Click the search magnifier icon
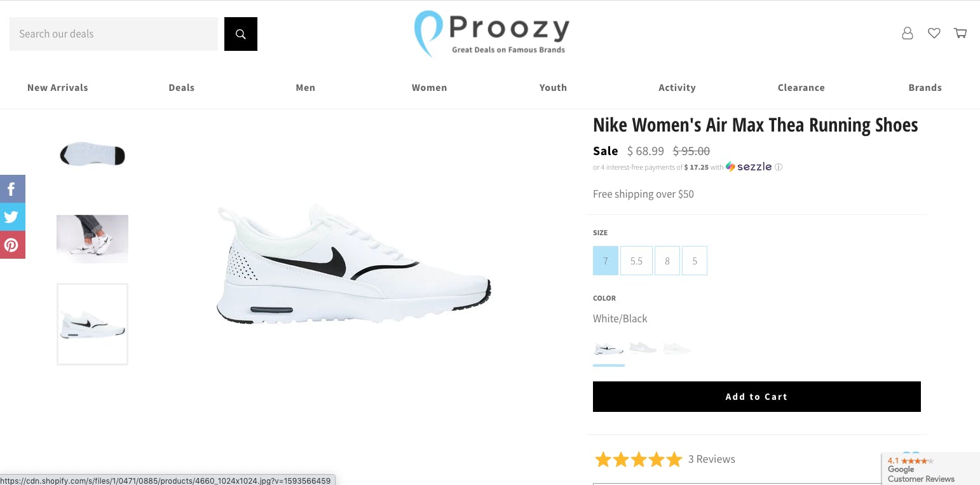This screenshot has height=485, width=980. click(x=240, y=34)
